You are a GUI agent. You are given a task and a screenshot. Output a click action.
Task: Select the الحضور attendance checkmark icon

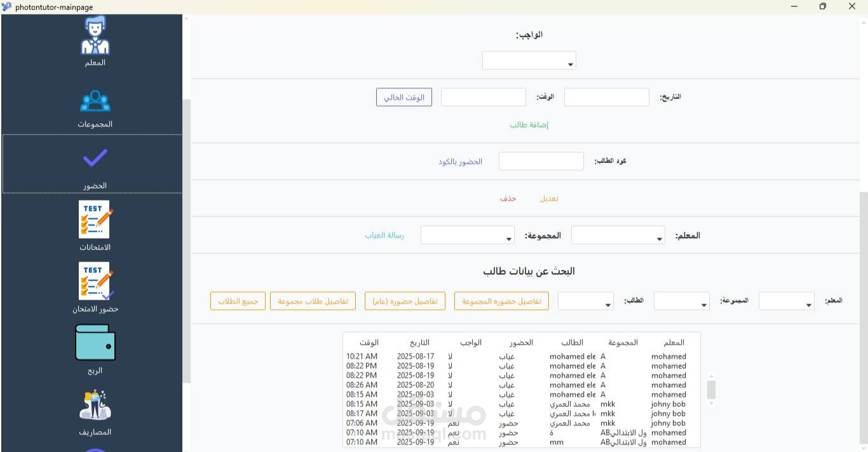tap(95, 158)
